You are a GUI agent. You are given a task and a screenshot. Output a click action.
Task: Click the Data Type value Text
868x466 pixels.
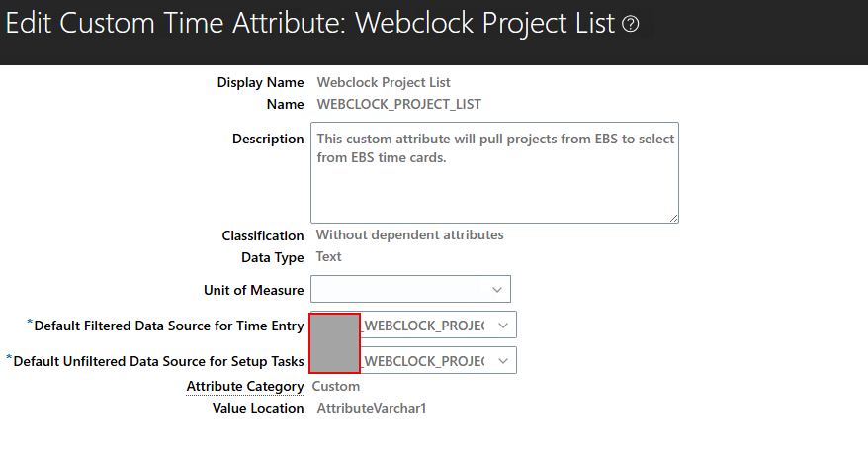click(329, 256)
